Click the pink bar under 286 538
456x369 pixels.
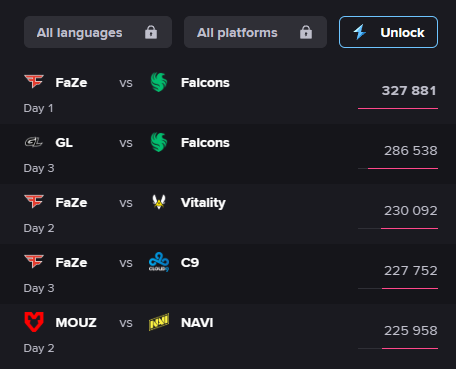point(403,168)
